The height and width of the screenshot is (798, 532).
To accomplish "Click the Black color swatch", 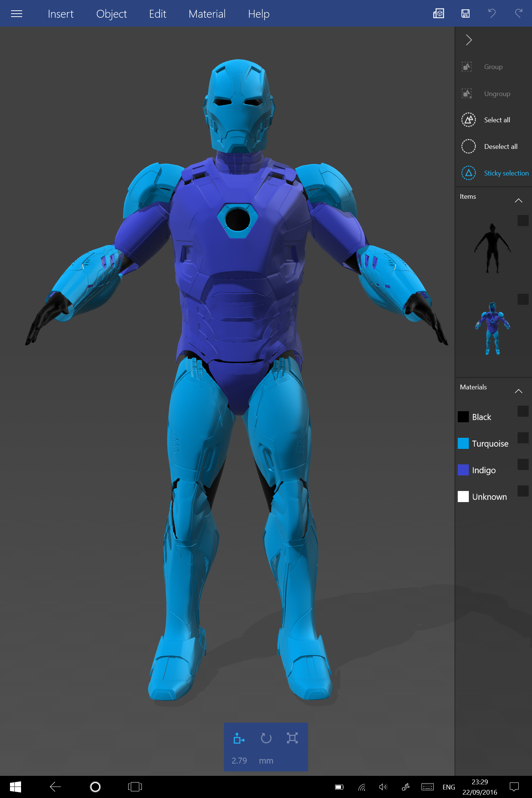I will (463, 417).
